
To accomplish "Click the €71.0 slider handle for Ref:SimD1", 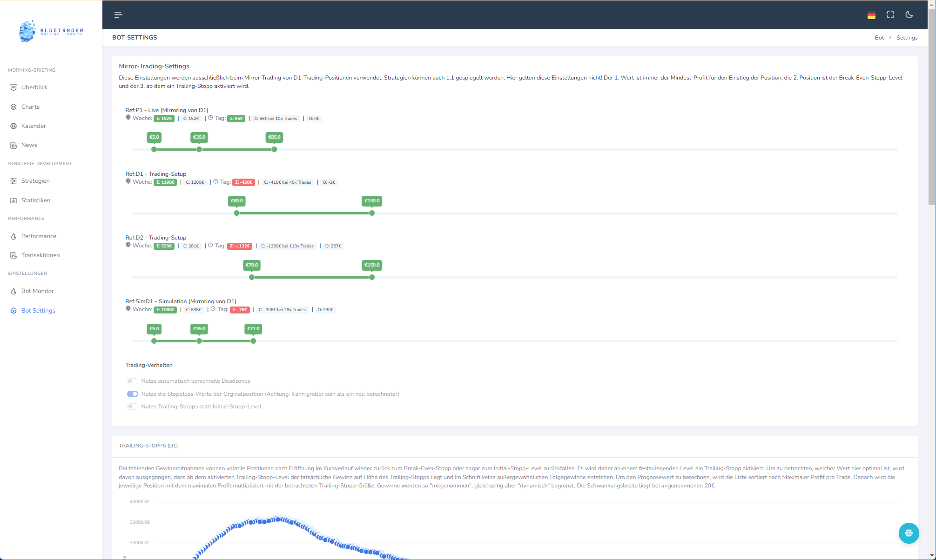I will 253,341.
